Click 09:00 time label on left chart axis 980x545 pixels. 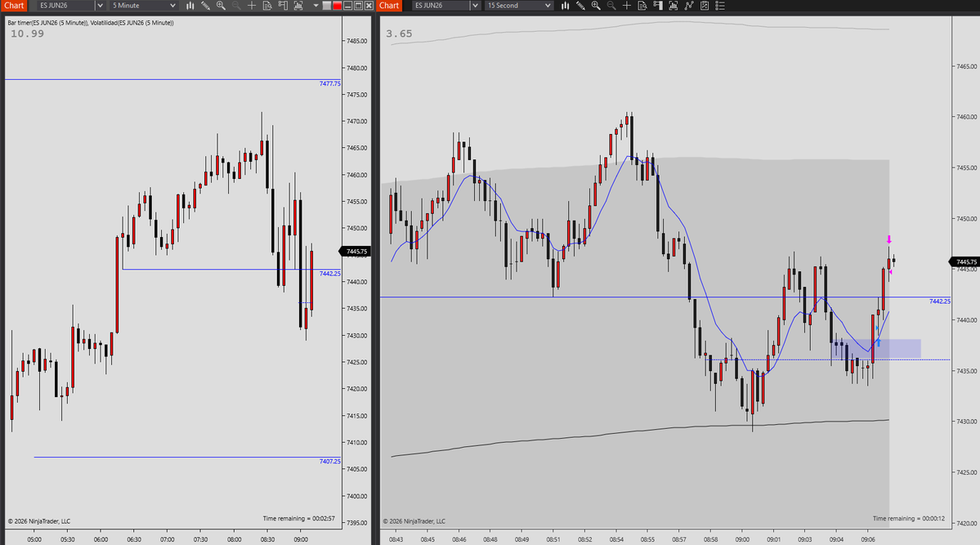[x=301, y=539]
